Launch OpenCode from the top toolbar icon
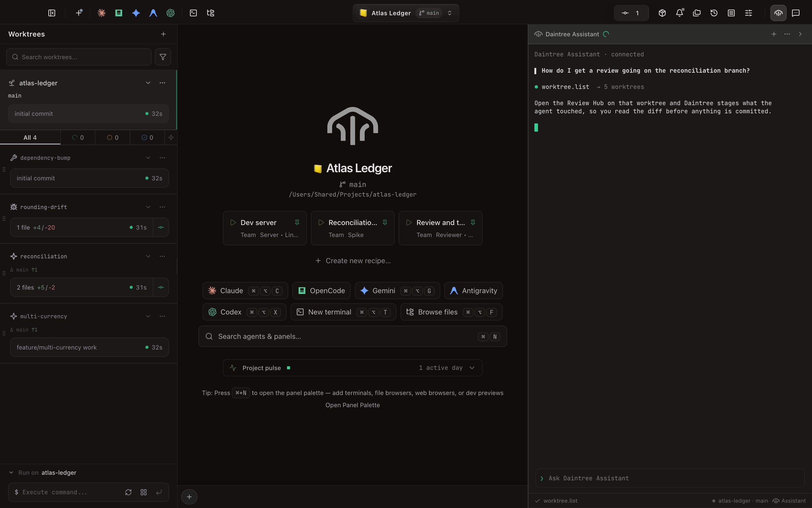Viewport: 812px width, 508px height. 119,13
